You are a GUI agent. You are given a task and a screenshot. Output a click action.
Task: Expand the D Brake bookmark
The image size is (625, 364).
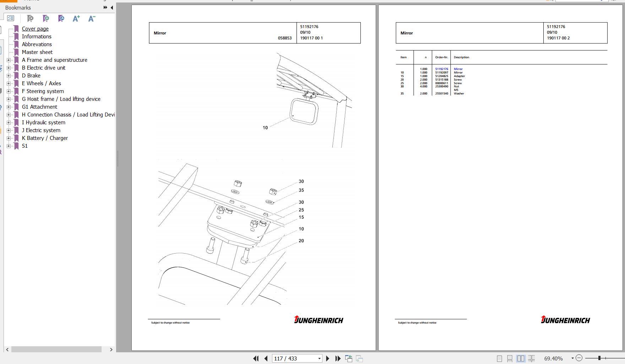9,76
